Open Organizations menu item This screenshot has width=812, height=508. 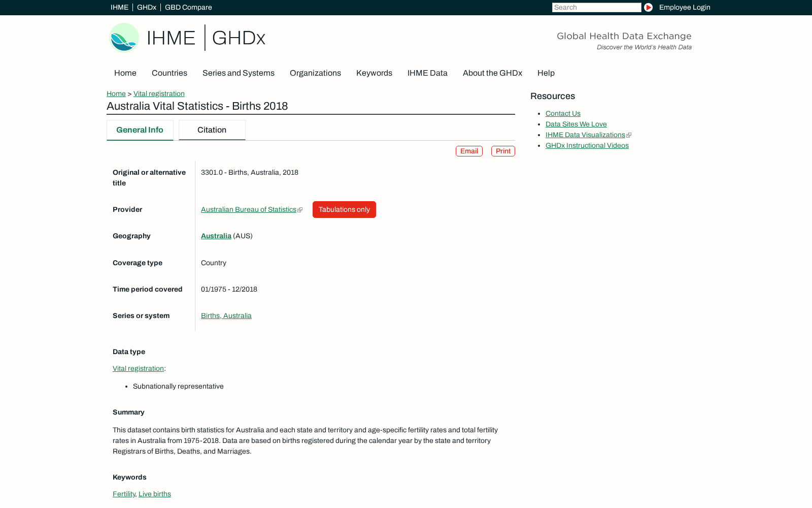315,73
